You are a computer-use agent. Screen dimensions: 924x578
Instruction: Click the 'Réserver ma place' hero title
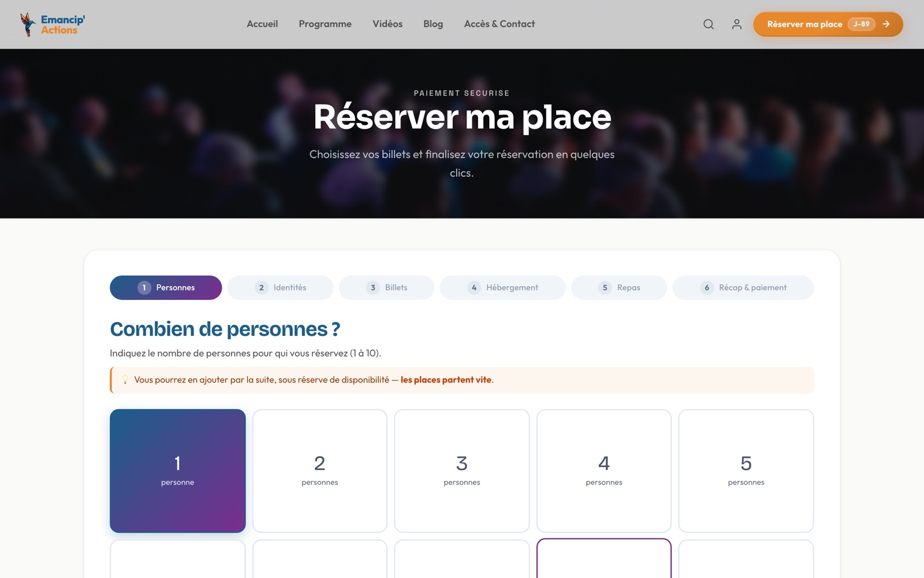462,117
